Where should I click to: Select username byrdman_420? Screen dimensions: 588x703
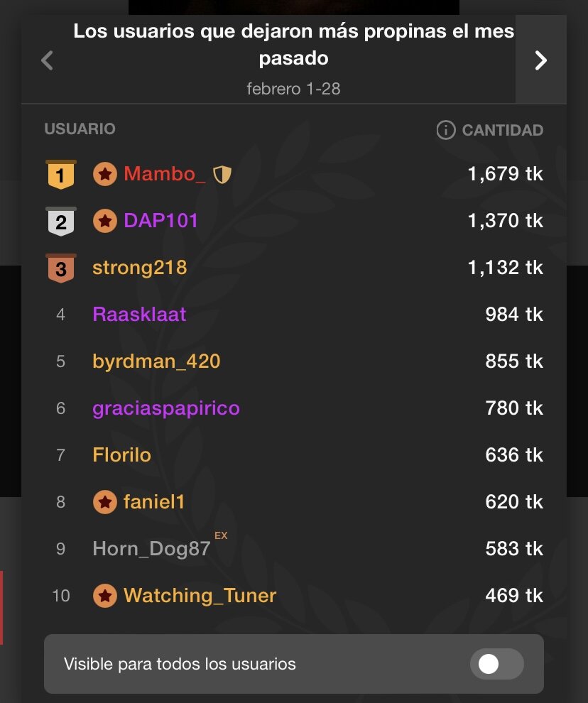point(156,361)
